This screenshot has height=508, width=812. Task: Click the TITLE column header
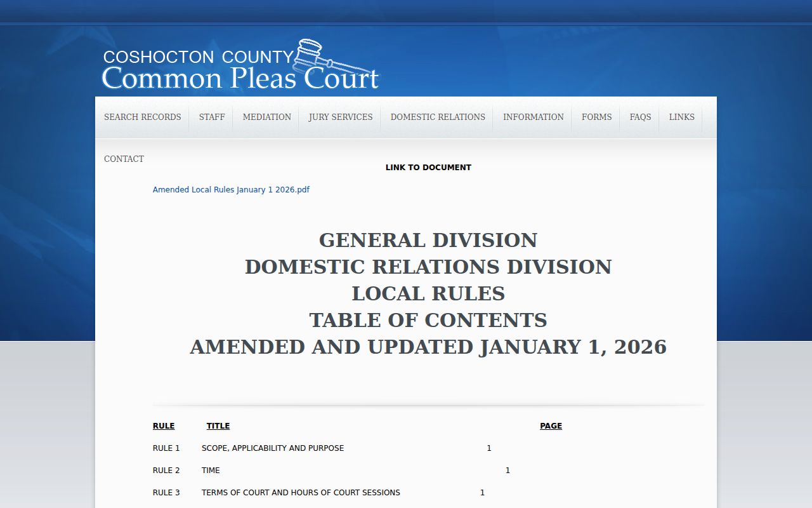[218, 426]
